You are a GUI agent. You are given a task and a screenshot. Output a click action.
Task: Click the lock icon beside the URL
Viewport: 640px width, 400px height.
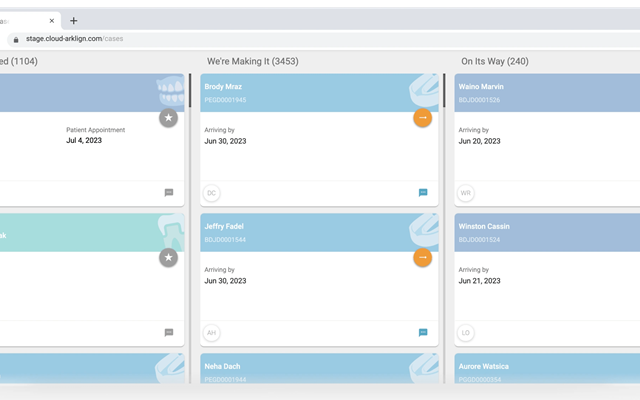tap(16, 40)
